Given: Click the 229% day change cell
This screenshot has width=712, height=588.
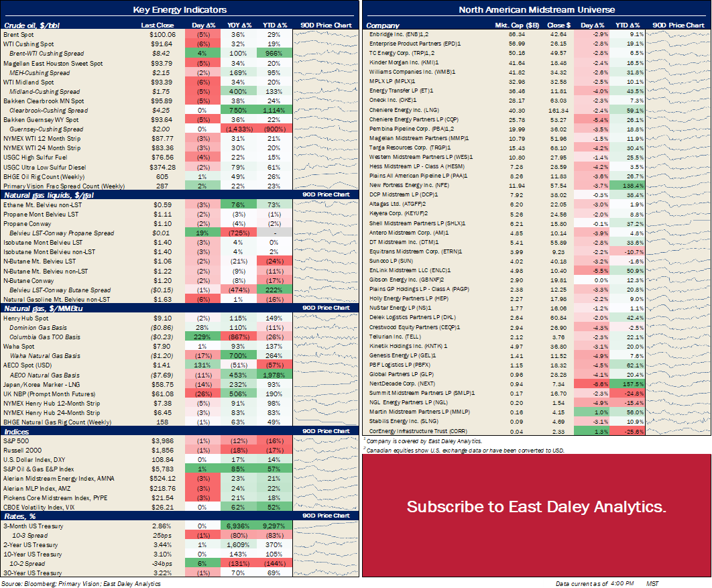Looking at the screenshot, I should 202,337.
